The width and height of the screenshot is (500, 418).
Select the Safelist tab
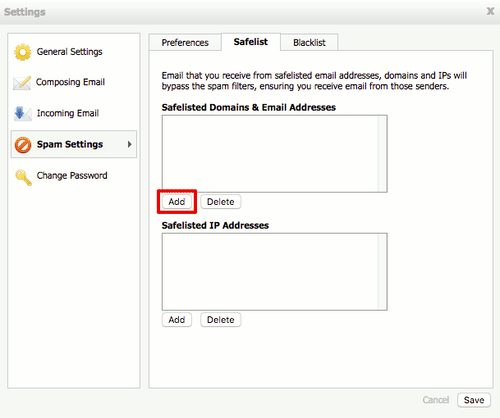point(251,42)
